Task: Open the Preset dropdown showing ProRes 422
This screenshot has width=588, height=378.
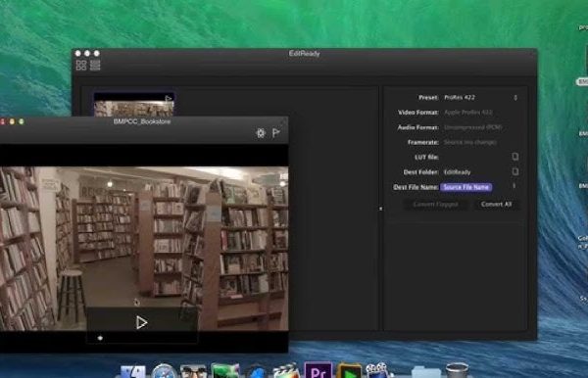Action: [480, 97]
